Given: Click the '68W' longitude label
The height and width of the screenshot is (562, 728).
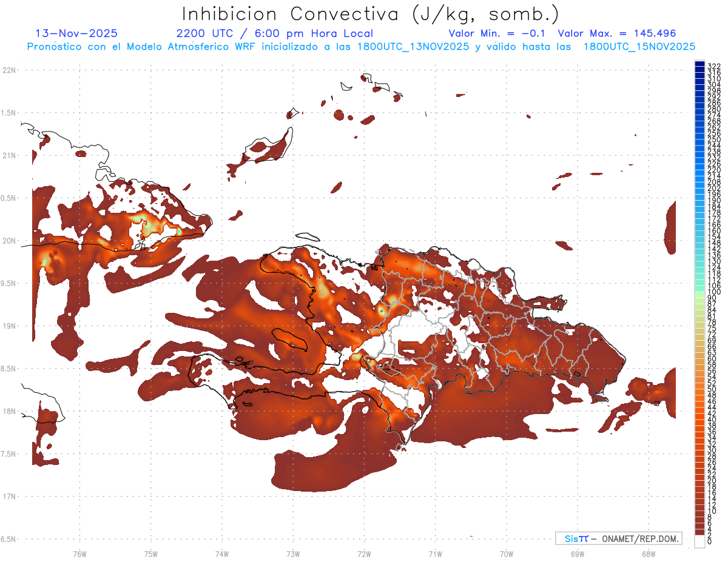Looking at the screenshot, I should [x=649, y=554].
